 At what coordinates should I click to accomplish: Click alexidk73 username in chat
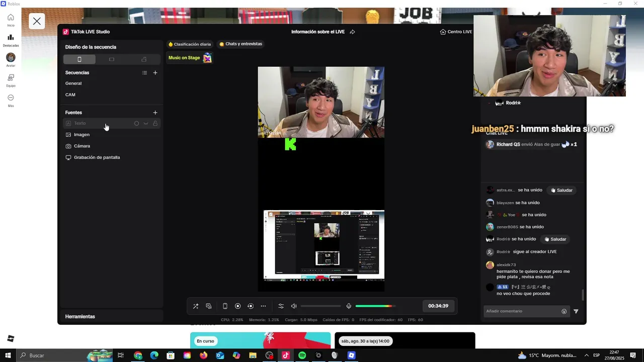(x=506, y=264)
